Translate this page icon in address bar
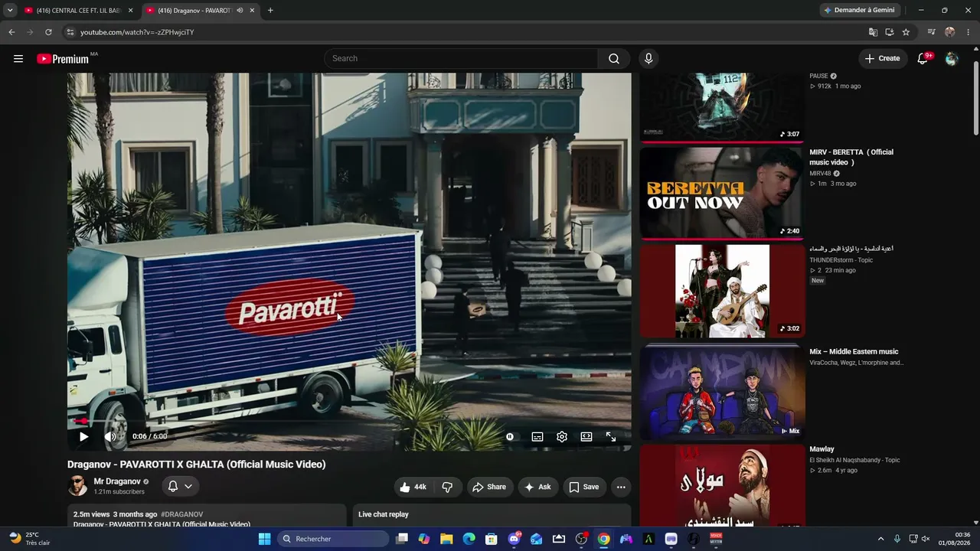Image resolution: width=980 pixels, height=551 pixels. point(873,32)
